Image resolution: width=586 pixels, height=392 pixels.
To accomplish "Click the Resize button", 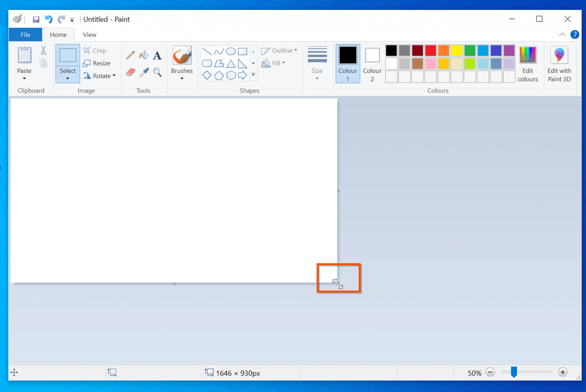I will tap(97, 63).
